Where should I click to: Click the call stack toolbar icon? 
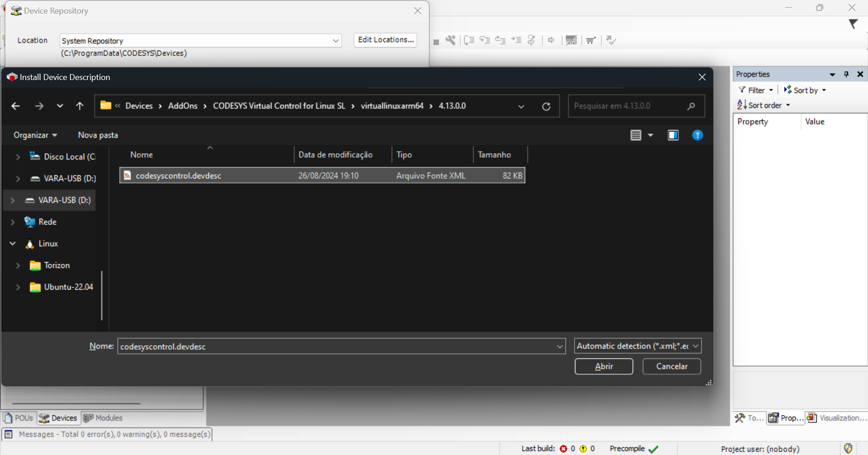coord(591,40)
